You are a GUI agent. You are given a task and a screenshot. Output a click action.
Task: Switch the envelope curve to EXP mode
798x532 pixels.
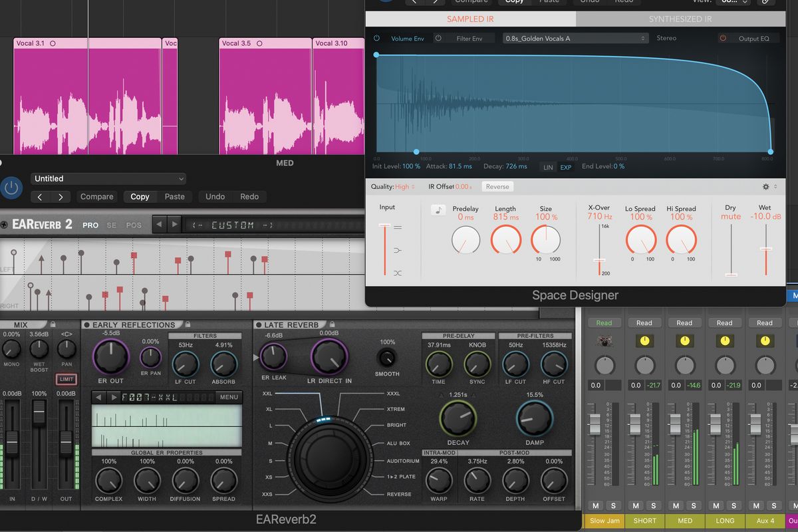click(x=566, y=168)
